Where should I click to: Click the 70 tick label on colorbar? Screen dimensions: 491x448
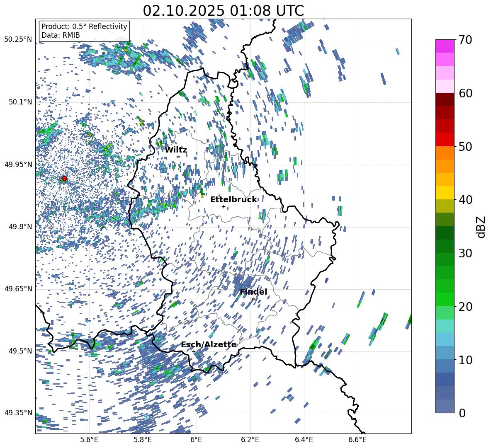click(466, 40)
